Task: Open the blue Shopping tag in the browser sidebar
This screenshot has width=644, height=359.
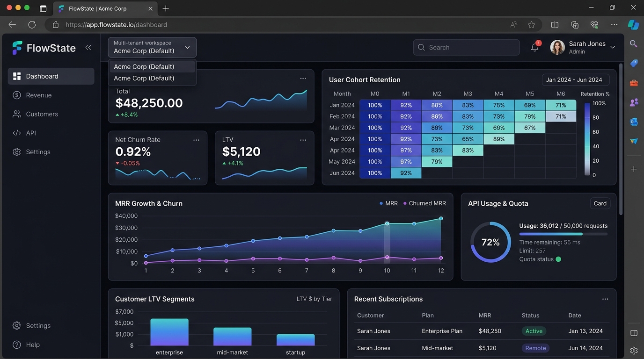Action: click(x=634, y=63)
